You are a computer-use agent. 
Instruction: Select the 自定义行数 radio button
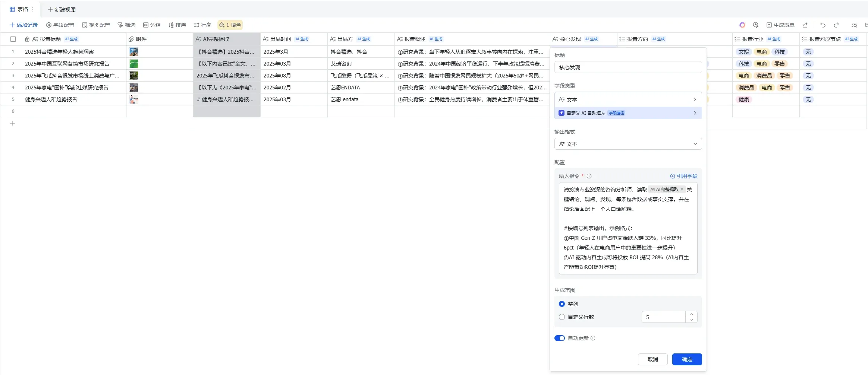pyautogui.click(x=562, y=317)
